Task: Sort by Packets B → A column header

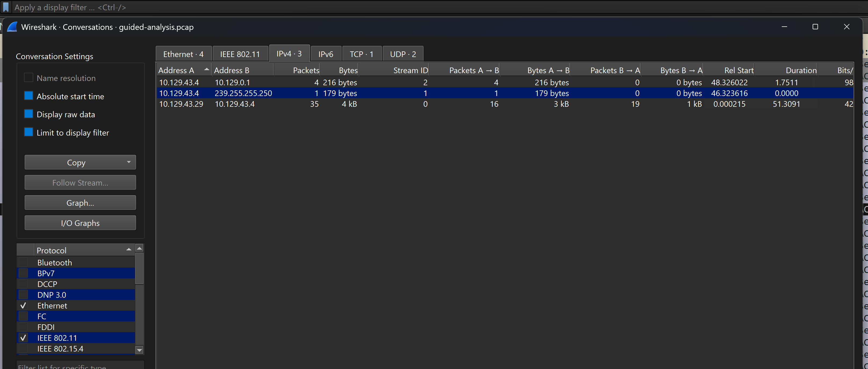Action: (x=605, y=70)
